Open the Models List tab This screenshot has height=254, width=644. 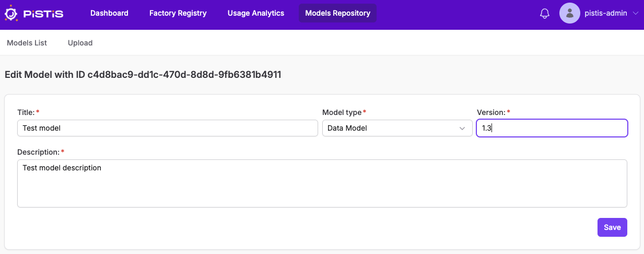tap(27, 43)
